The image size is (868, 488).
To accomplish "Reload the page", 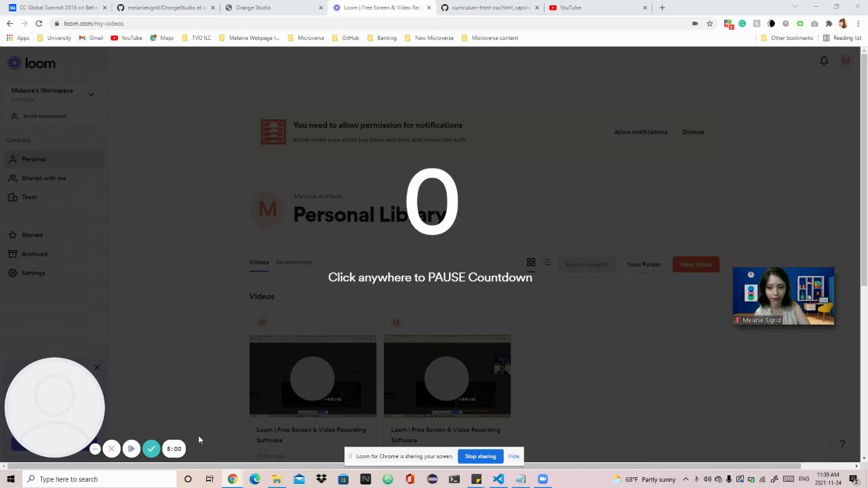I will point(39,24).
